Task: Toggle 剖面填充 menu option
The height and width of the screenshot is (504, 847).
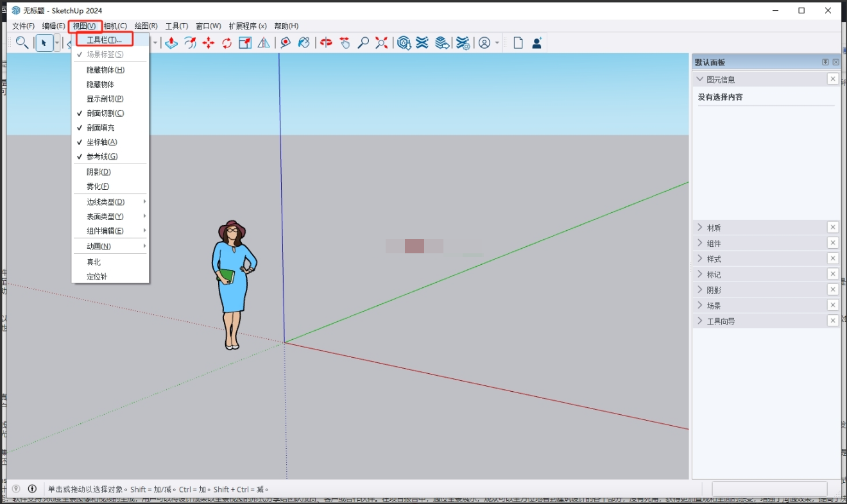Action: pos(110,128)
